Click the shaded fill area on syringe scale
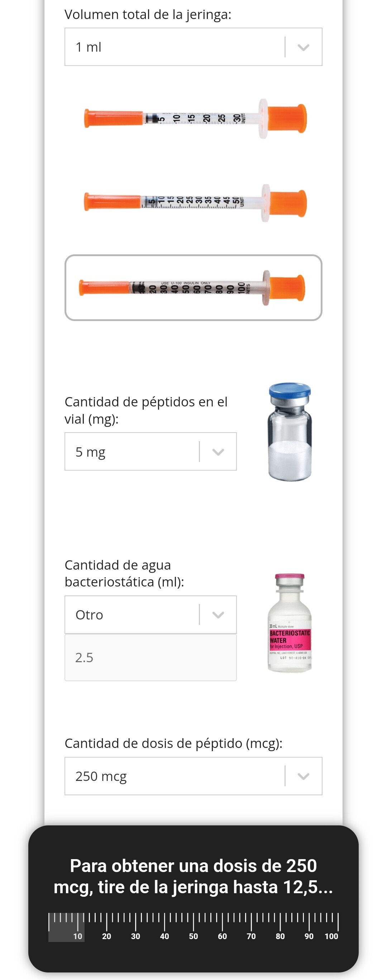Viewport: 387px width, 980px height. click(x=66, y=928)
